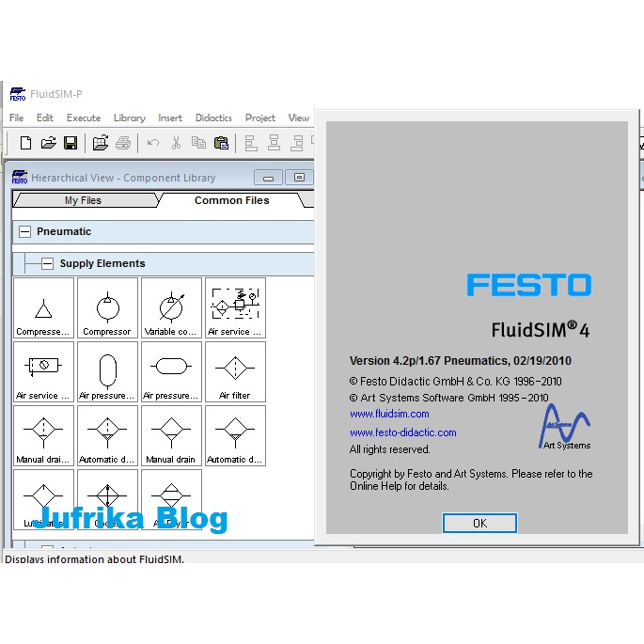The image size is (644, 644).
Task: Click the paste clipboard icon
Action: pos(221,143)
